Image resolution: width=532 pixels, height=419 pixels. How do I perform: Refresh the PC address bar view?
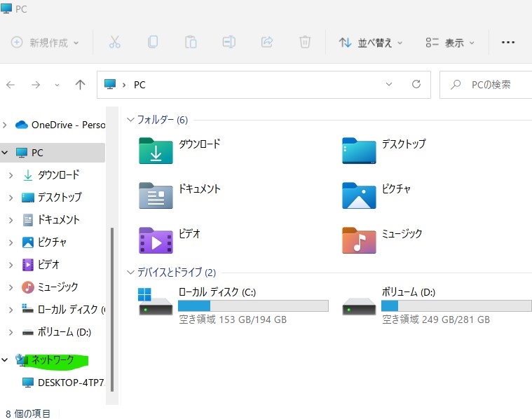(x=416, y=84)
